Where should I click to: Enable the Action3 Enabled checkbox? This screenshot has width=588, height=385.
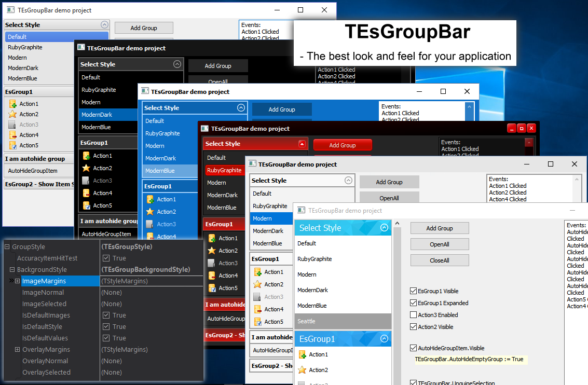(x=414, y=315)
